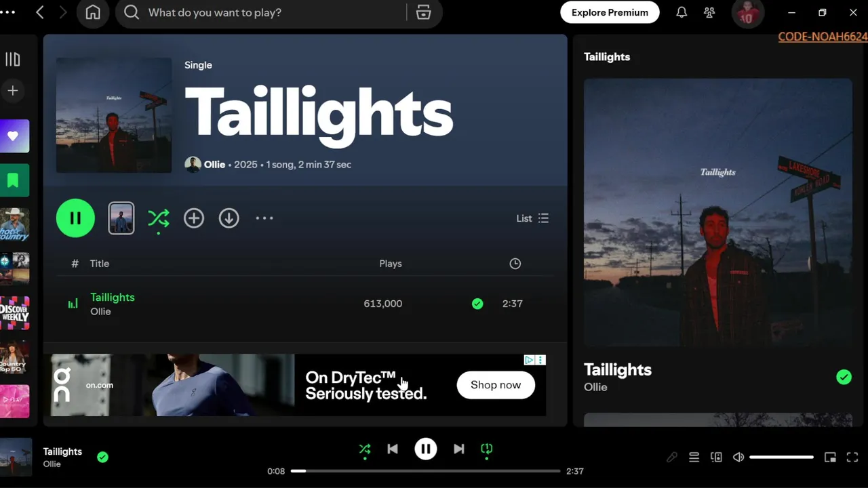Open Discover Weekly playlist thumbnail
The width and height of the screenshot is (868, 488).
[x=14, y=312]
